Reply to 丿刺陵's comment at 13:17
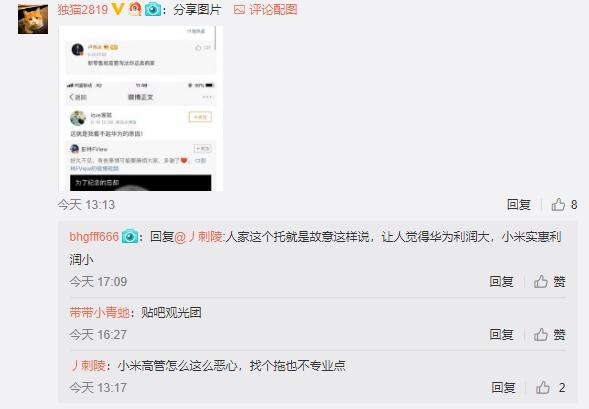This screenshot has height=409, width=589. [x=503, y=388]
